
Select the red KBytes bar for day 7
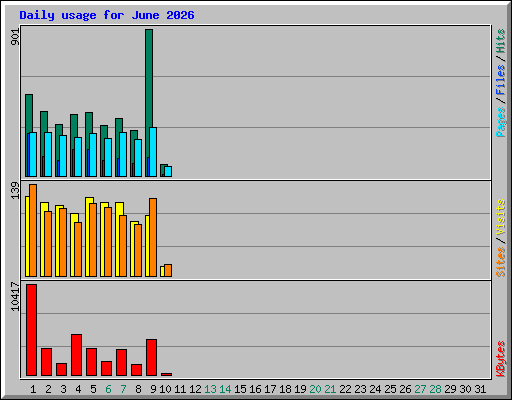(x=121, y=362)
